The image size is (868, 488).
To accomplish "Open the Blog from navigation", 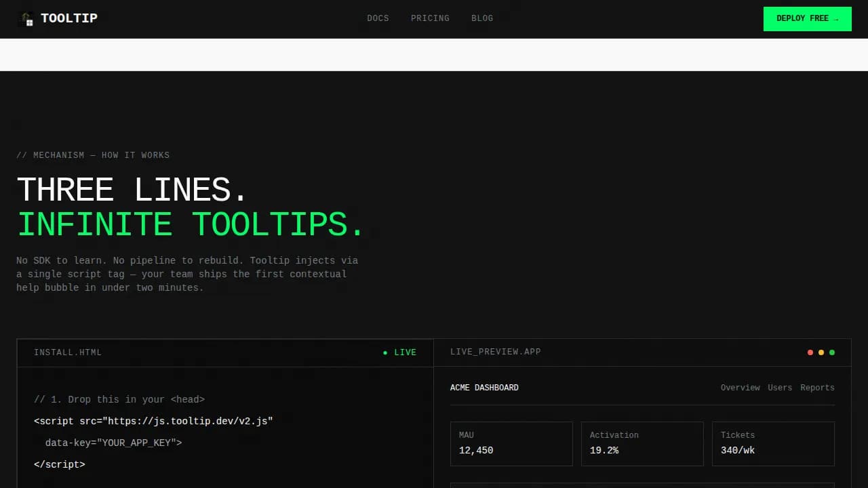I will tap(482, 18).
